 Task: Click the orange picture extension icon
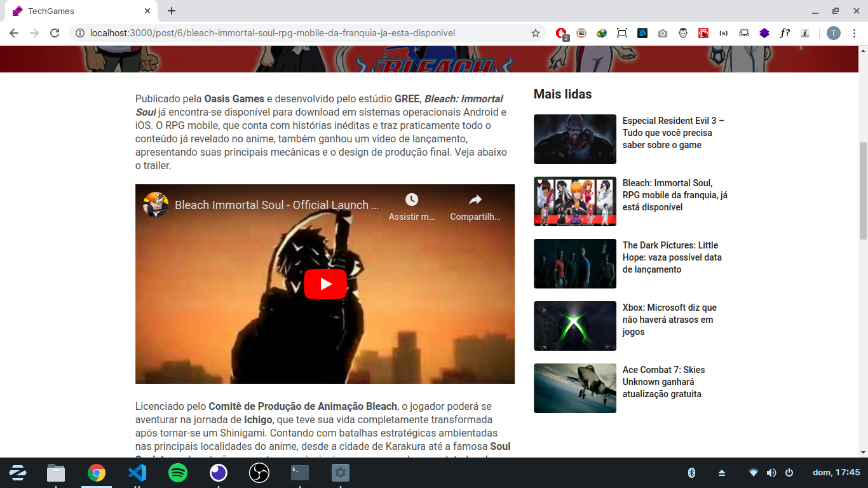[581, 33]
